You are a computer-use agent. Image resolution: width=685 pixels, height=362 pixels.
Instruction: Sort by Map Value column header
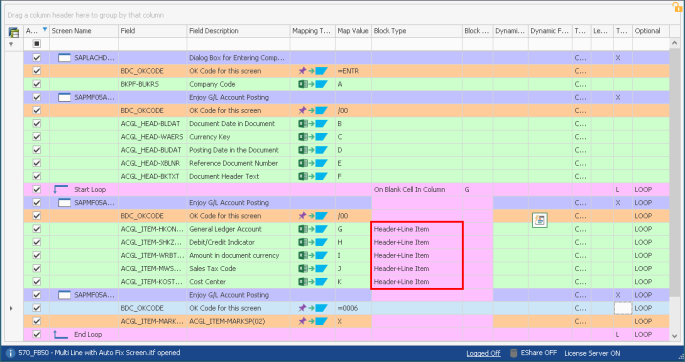[353, 31]
